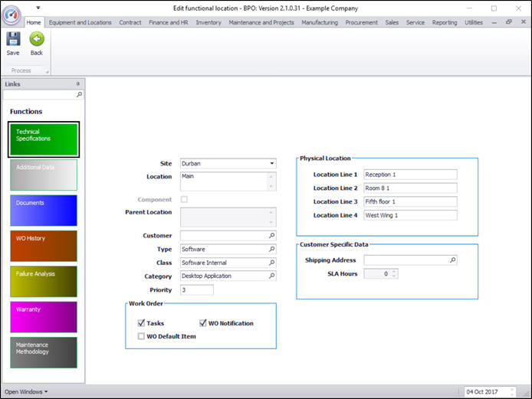
Task: Click the lookup icon in Type field
Action: [271, 250]
